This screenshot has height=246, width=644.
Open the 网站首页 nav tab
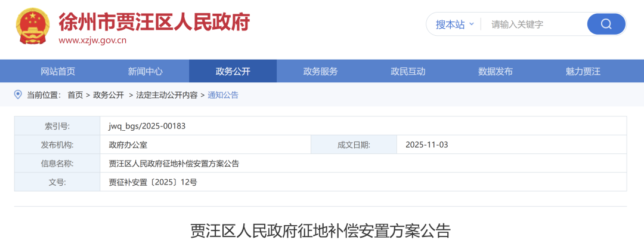click(58, 71)
